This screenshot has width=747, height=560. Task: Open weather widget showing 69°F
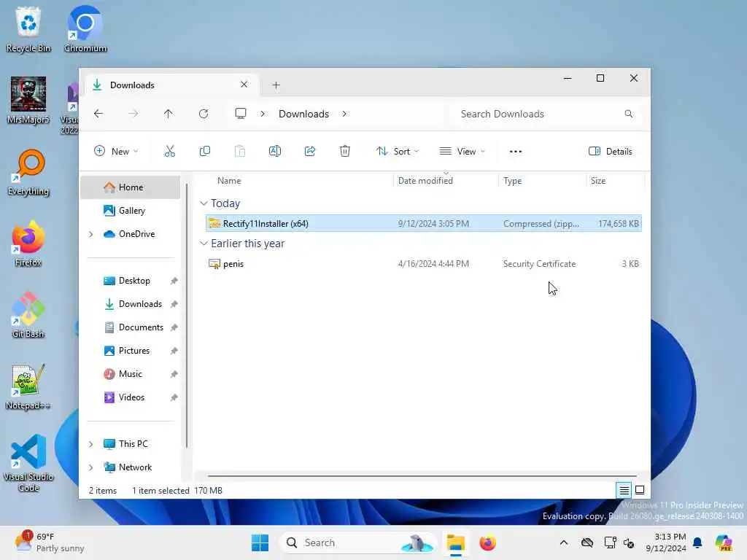[x=49, y=542]
